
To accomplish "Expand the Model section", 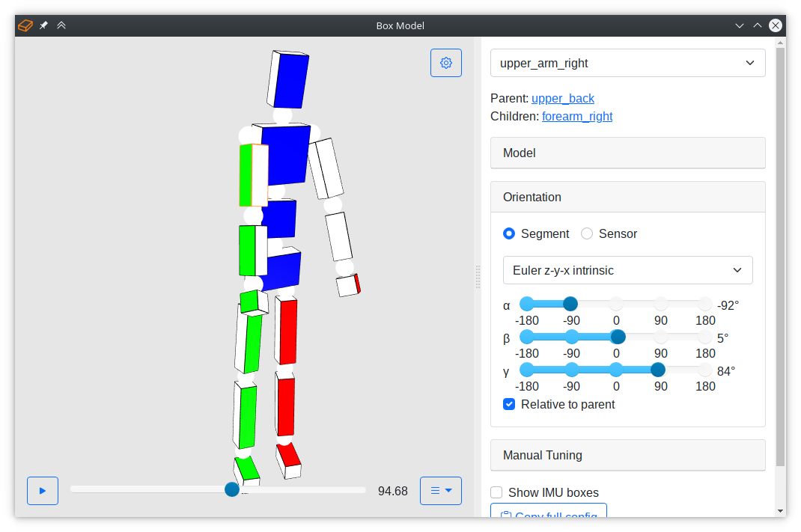I will pos(627,153).
